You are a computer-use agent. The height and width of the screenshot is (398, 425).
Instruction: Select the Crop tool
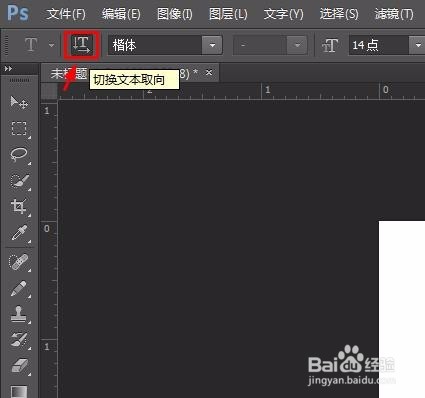(19, 207)
